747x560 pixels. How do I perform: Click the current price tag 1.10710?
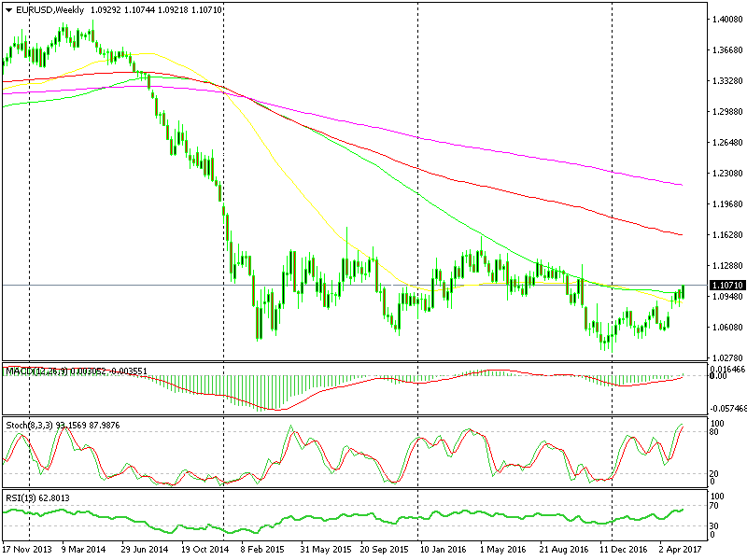pyautogui.click(x=727, y=286)
